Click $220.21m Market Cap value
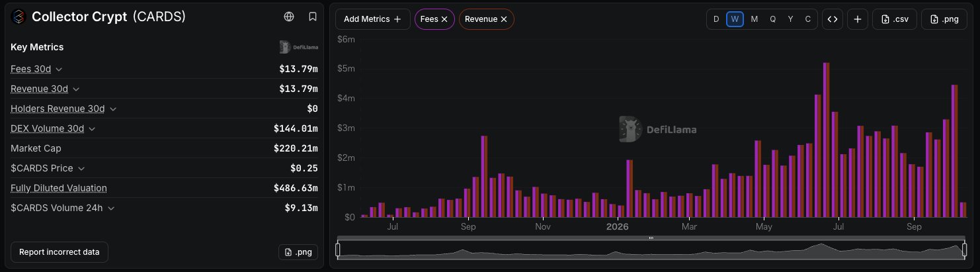 pos(296,148)
